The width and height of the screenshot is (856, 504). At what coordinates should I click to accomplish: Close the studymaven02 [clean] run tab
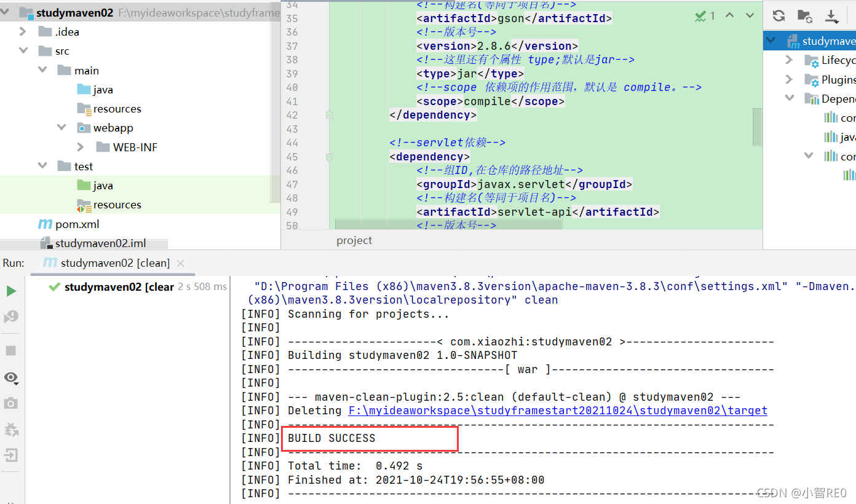tap(181, 263)
